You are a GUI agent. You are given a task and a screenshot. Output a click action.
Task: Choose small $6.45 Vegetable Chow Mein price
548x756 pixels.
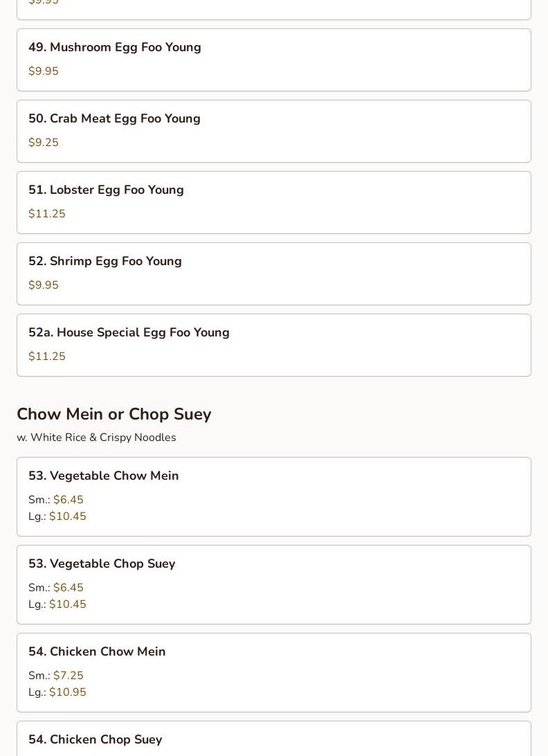click(x=68, y=500)
